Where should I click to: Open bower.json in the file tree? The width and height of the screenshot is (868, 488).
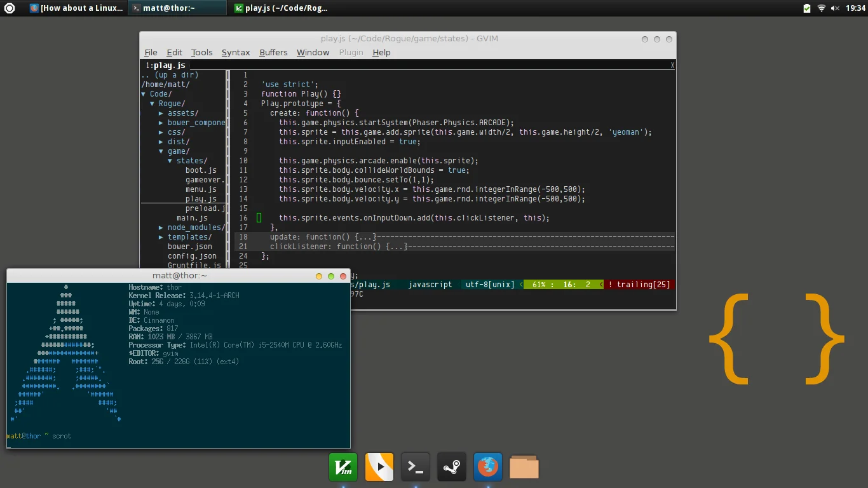(x=190, y=247)
